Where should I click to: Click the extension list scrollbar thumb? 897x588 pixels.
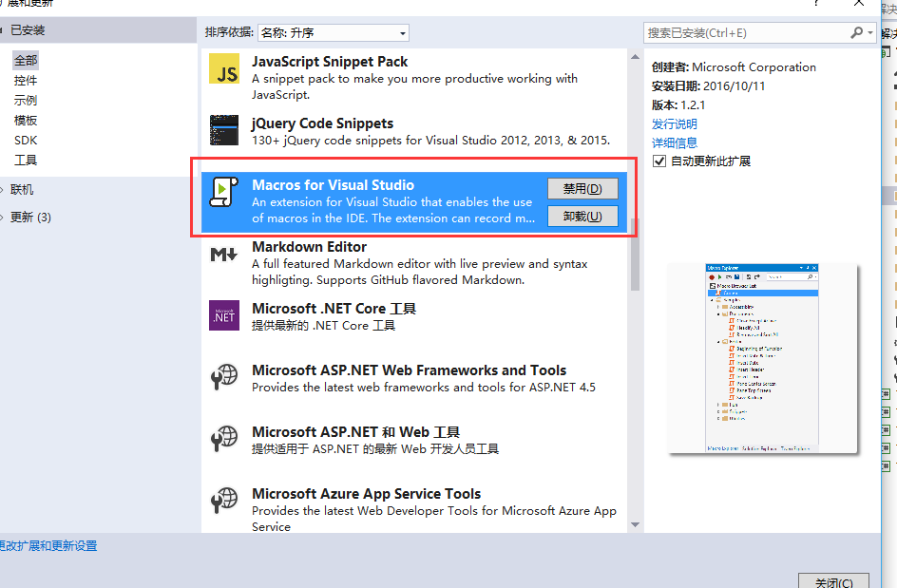point(635,255)
